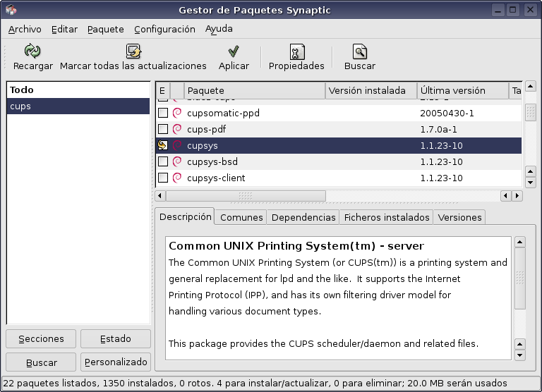The width and height of the screenshot is (542, 392).
Task: Select the cups filter entry
Action: pyautogui.click(x=78, y=106)
